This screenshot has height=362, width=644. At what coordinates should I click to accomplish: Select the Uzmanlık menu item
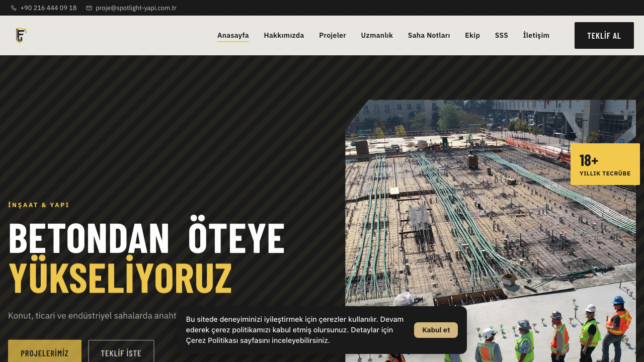point(377,35)
